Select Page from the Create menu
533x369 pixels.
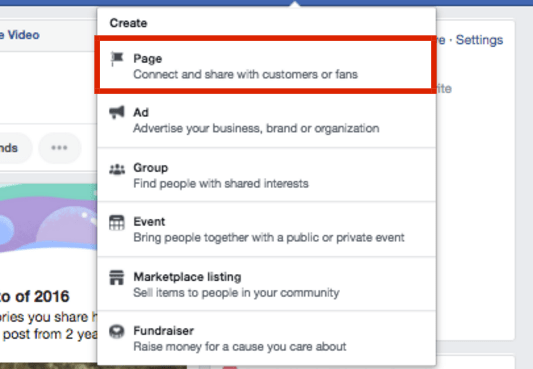point(266,66)
